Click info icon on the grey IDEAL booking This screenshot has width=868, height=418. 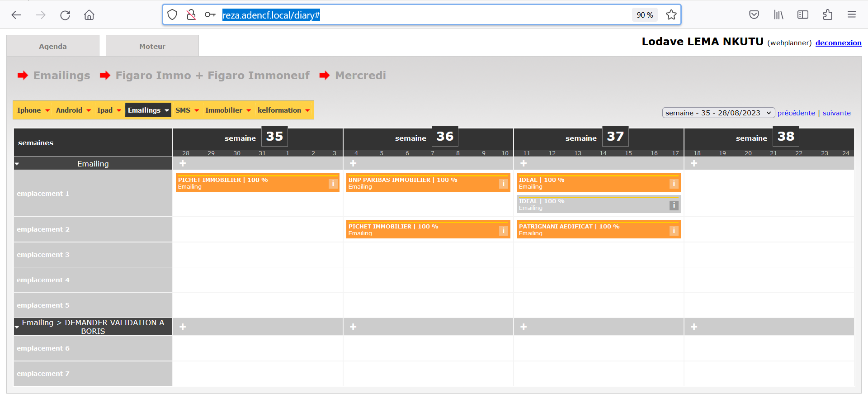tap(674, 205)
